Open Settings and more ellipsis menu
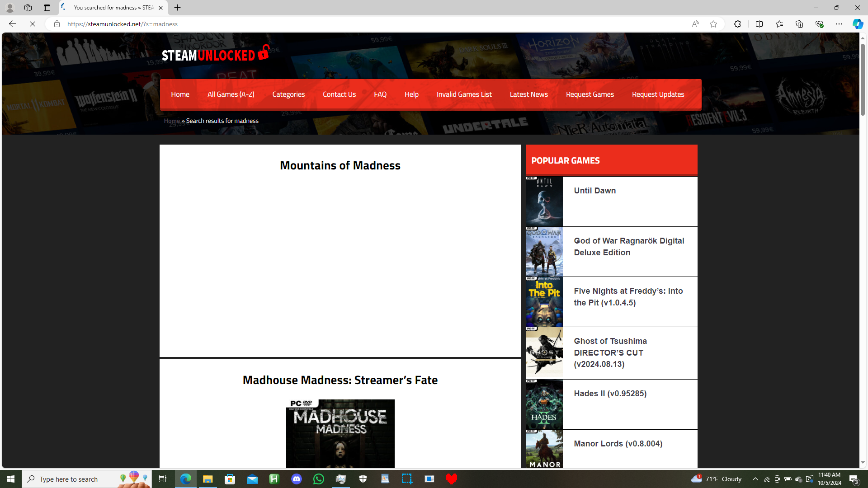The height and width of the screenshot is (488, 868). 839,24
